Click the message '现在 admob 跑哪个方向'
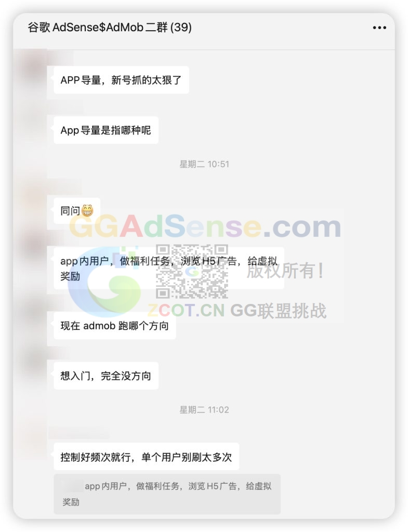408x532 pixels. [x=115, y=326]
